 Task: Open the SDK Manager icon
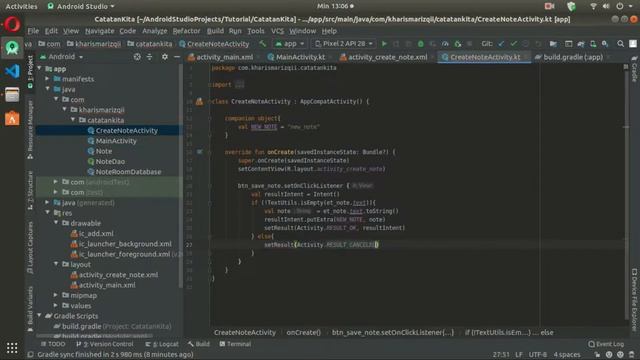pos(605,44)
